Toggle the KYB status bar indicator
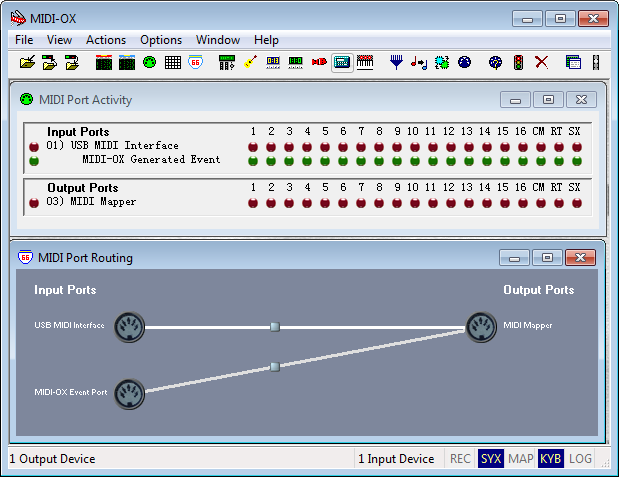This screenshot has width=619, height=477. (550, 459)
